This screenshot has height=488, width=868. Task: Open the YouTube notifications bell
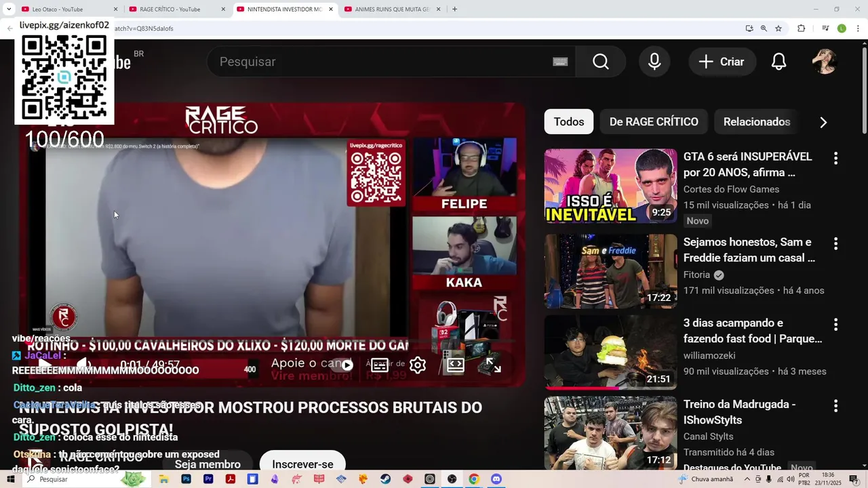coord(778,62)
